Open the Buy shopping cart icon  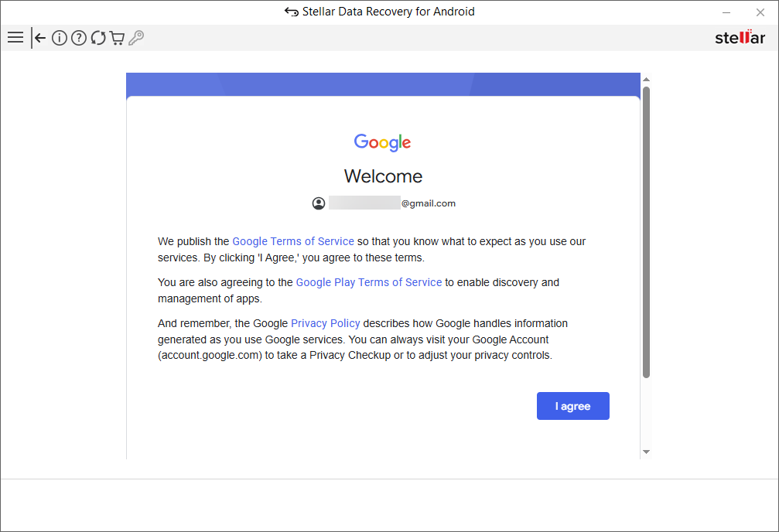coord(117,38)
